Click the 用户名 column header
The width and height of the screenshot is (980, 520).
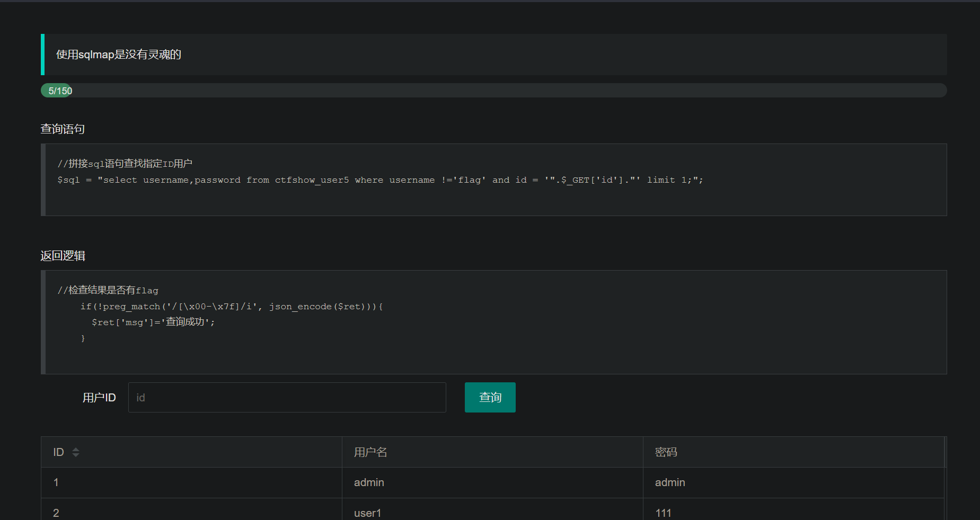click(x=492, y=452)
